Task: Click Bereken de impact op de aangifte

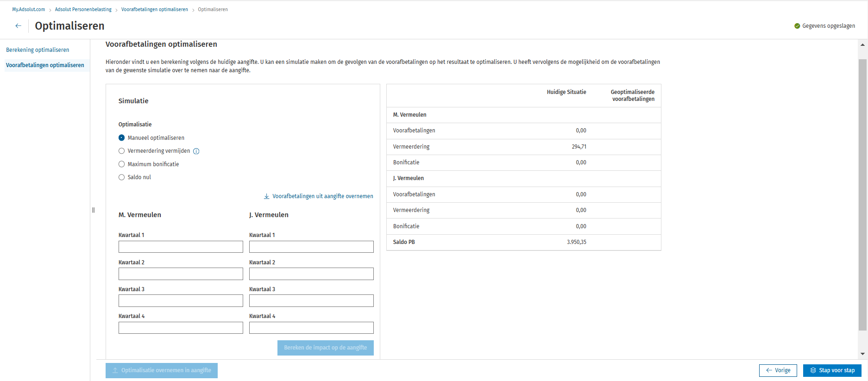Action: pyautogui.click(x=325, y=348)
